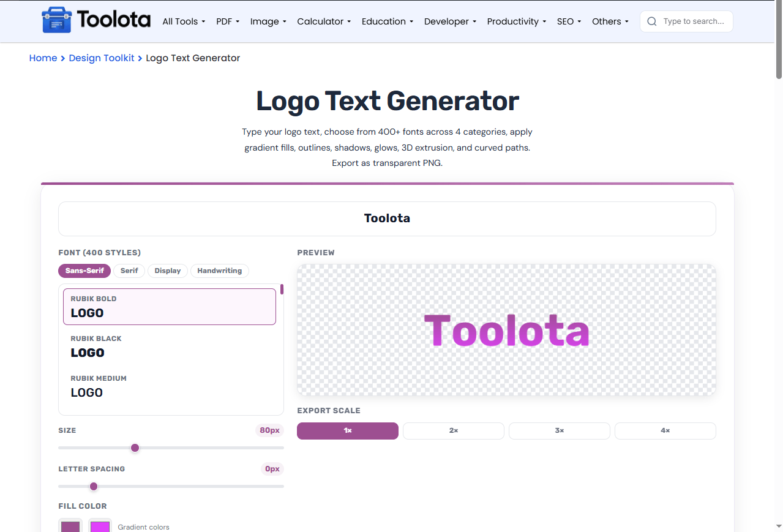This screenshot has height=532, width=783.
Task: Set export scale to 2×
Action: click(x=454, y=431)
